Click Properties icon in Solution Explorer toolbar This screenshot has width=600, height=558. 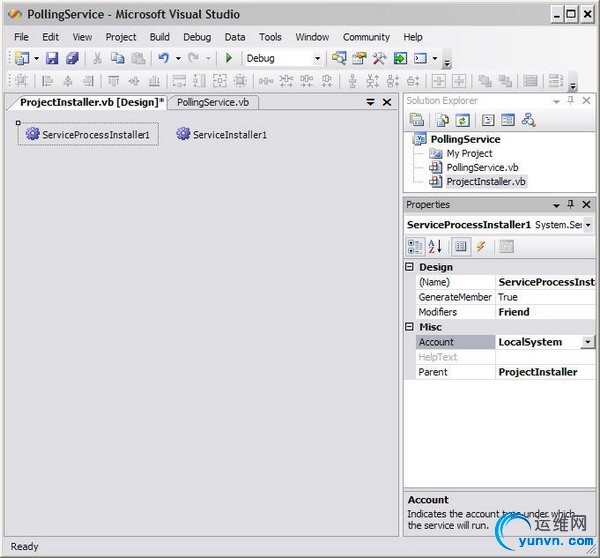416,121
